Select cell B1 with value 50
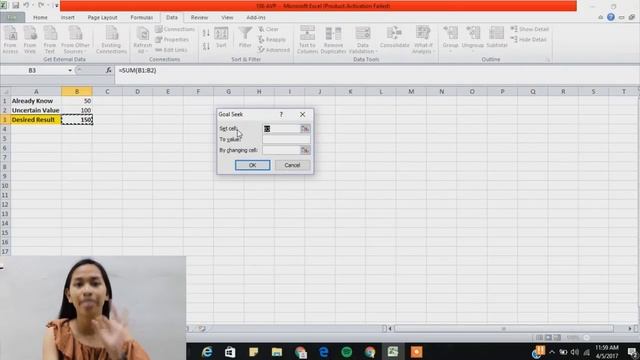640x360 pixels. 77,101
